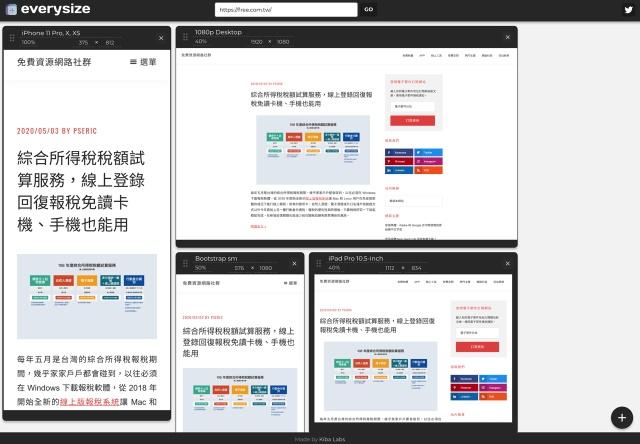Click 免費資源網路社群 site title in iPhone preview

coord(54,62)
